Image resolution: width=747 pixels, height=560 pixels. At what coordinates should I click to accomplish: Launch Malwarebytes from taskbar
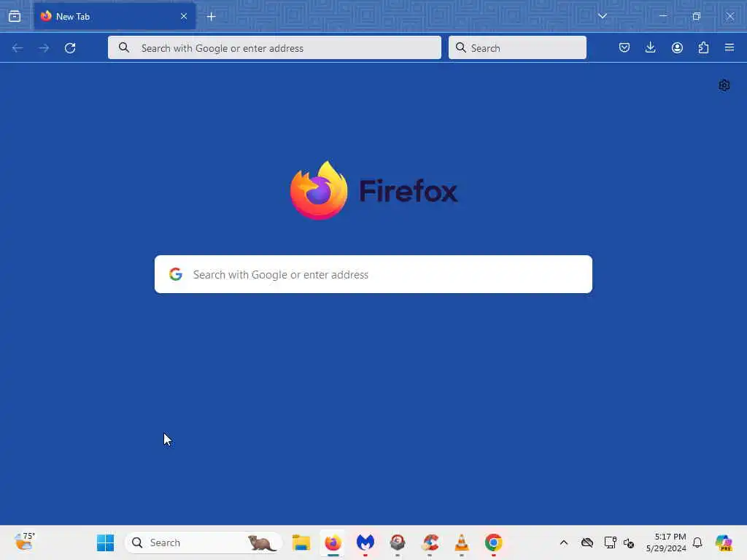click(x=365, y=542)
